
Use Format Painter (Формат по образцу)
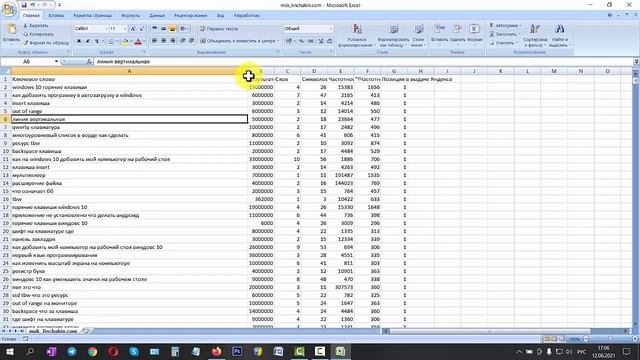(46, 42)
